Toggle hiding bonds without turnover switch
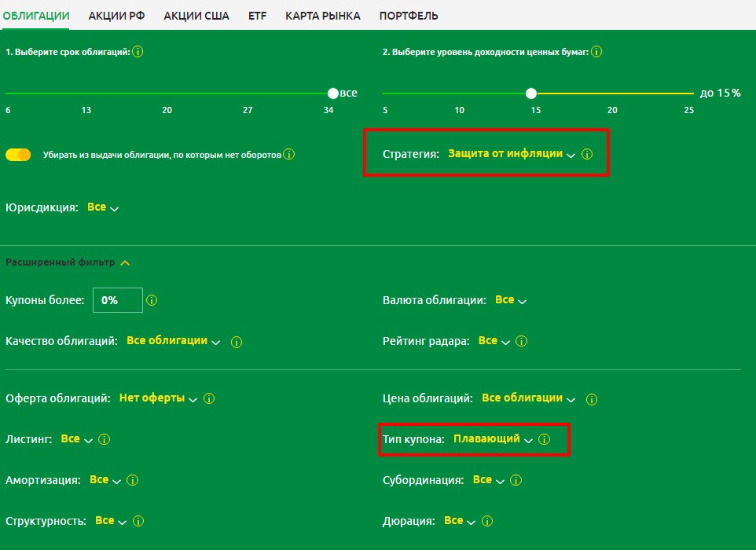756x550 pixels. pos(18,155)
